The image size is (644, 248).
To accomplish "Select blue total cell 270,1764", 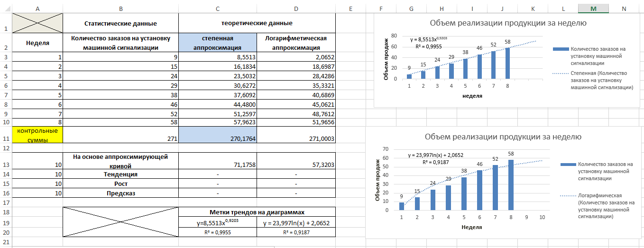I will click(x=218, y=135).
